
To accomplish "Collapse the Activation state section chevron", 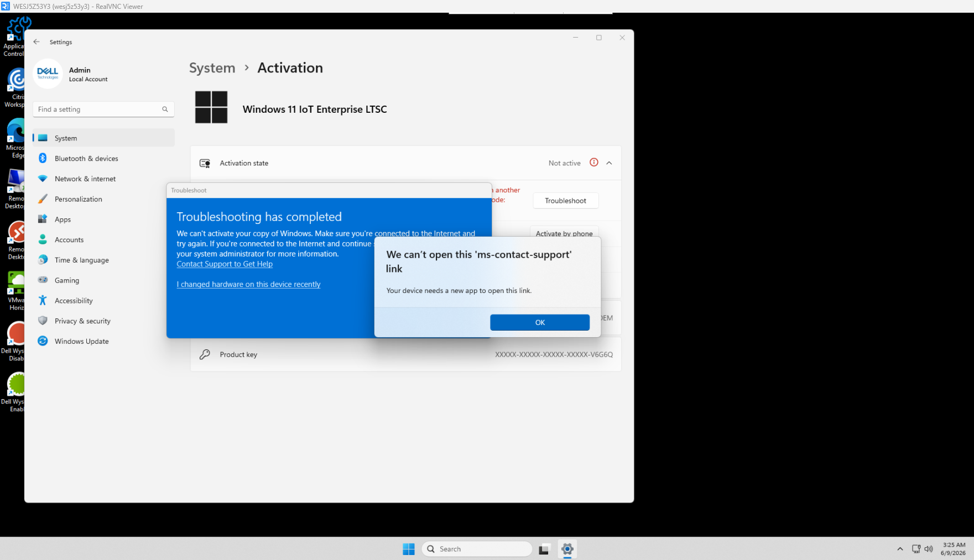I will point(609,163).
